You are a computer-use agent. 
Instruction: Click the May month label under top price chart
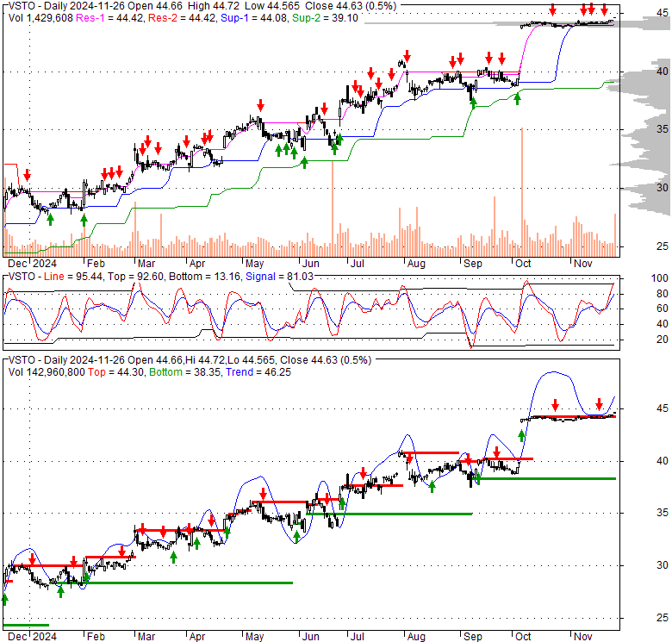pos(254,263)
